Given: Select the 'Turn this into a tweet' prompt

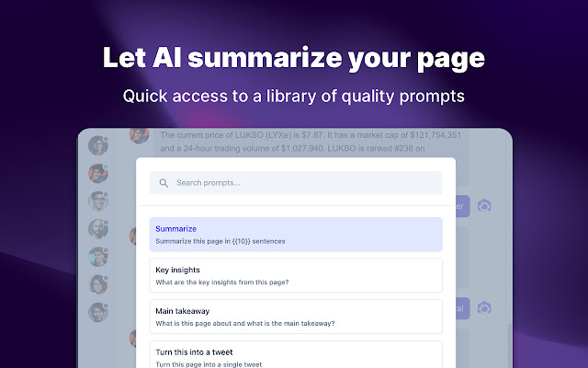Looking at the screenshot, I should coord(296,354).
